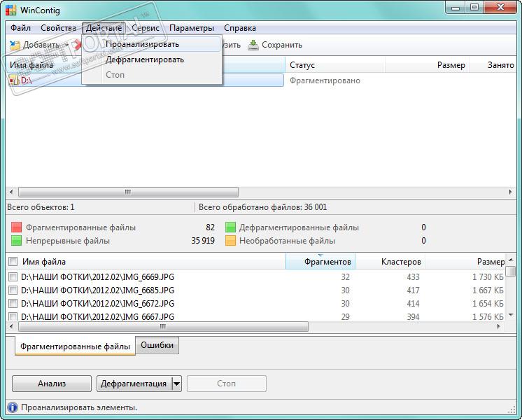
Task: Click the 35 919 continuous files count
Action: pyautogui.click(x=203, y=241)
